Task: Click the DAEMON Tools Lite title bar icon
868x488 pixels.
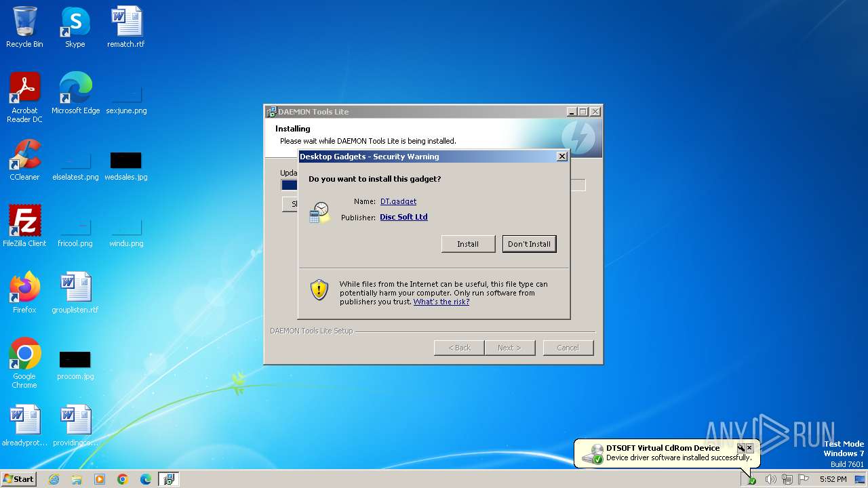Action: pyautogui.click(x=271, y=112)
